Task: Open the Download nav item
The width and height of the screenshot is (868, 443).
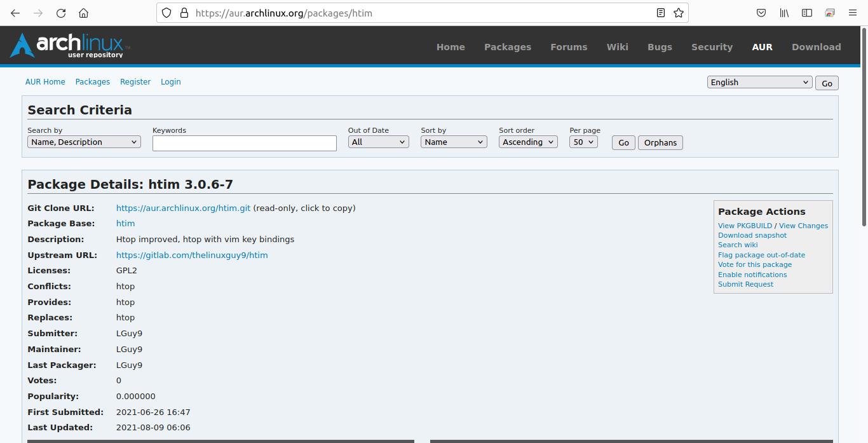Action: [x=816, y=47]
